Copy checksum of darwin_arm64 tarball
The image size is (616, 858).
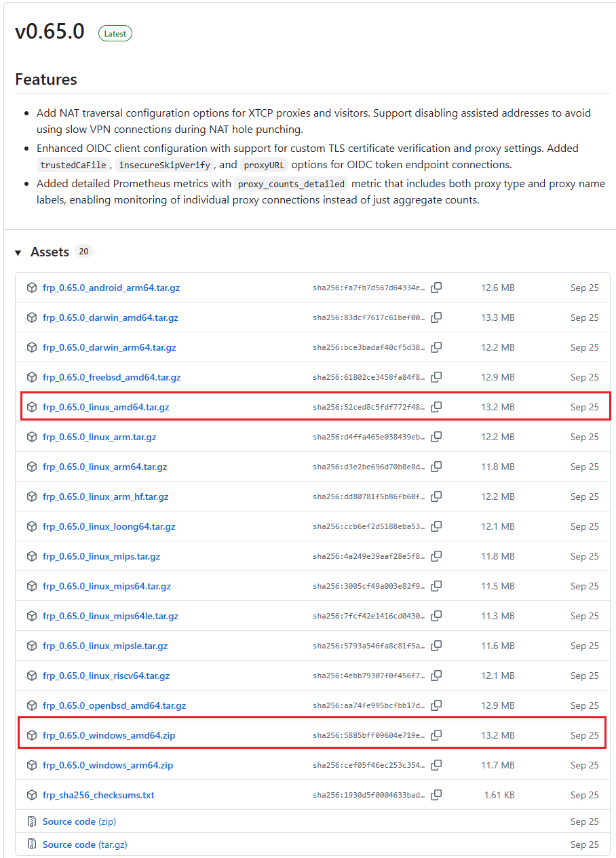click(x=436, y=347)
